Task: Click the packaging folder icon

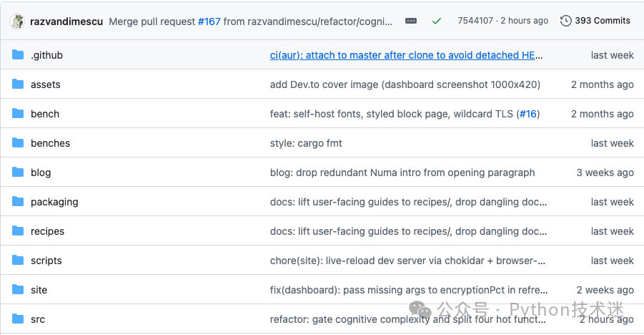Action: pos(18,202)
